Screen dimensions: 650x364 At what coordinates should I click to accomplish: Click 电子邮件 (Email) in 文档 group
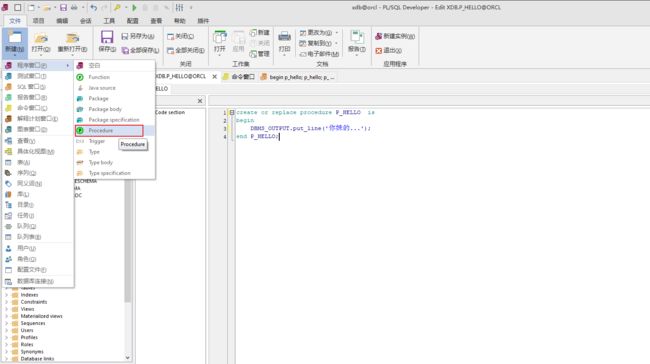coord(319,54)
